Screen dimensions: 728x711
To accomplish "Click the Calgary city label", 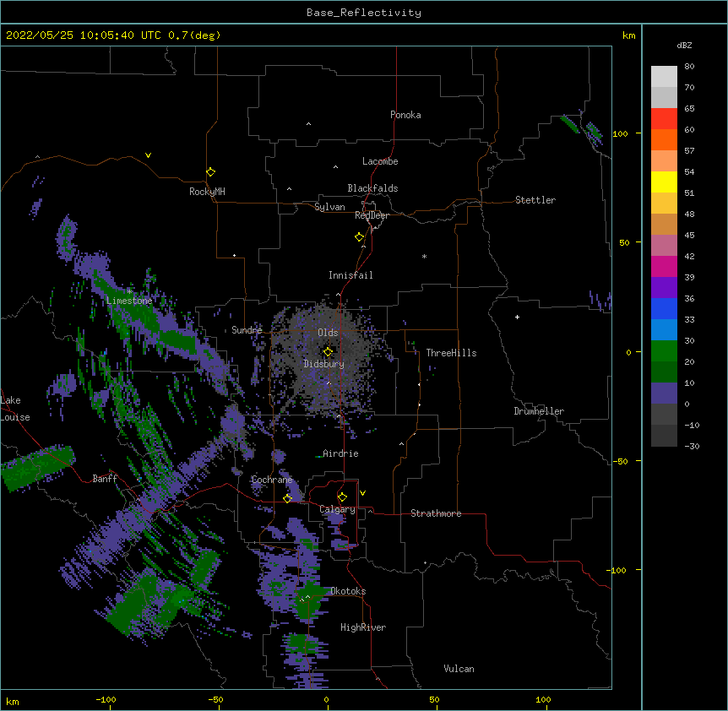I will pyautogui.click(x=337, y=509).
